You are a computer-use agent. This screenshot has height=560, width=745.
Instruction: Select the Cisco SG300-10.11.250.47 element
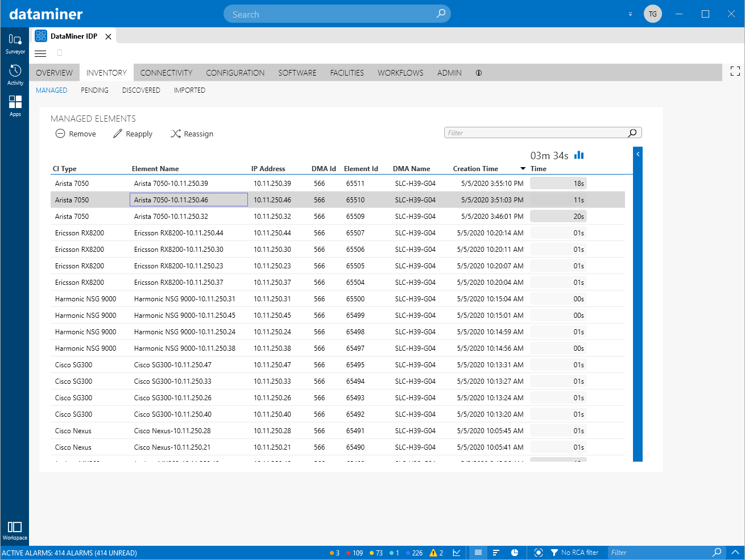tap(172, 365)
